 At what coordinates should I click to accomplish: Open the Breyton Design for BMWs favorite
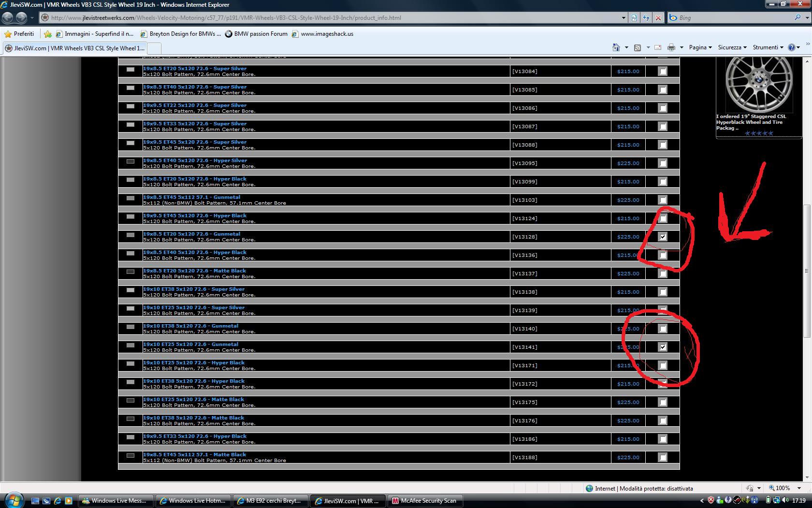point(180,34)
